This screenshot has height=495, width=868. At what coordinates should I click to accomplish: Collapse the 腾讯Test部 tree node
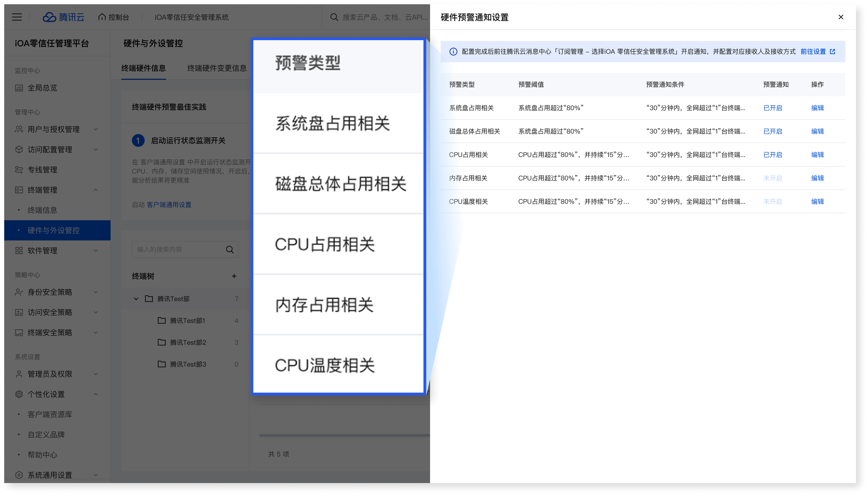136,298
